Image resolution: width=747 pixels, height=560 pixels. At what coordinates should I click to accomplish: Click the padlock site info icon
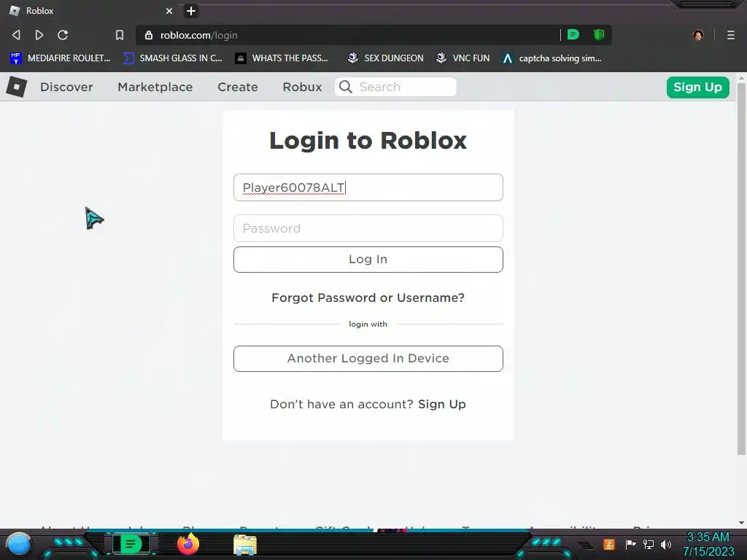pos(149,35)
